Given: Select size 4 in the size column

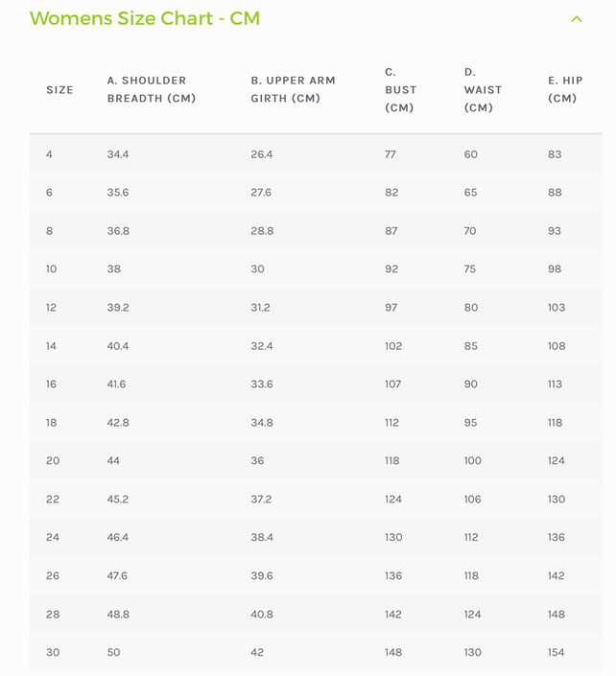Looking at the screenshot, I should click(x=49, y=154).
